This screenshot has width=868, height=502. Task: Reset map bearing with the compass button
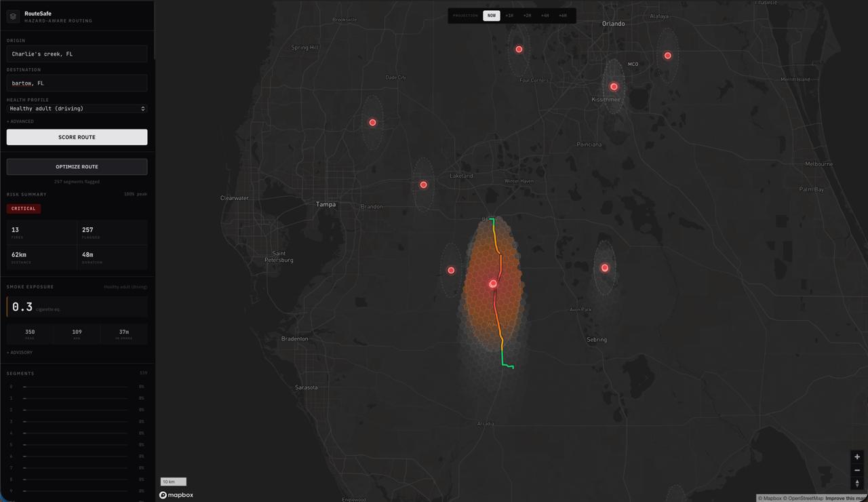pyautogui.click(x=857, y=483)
